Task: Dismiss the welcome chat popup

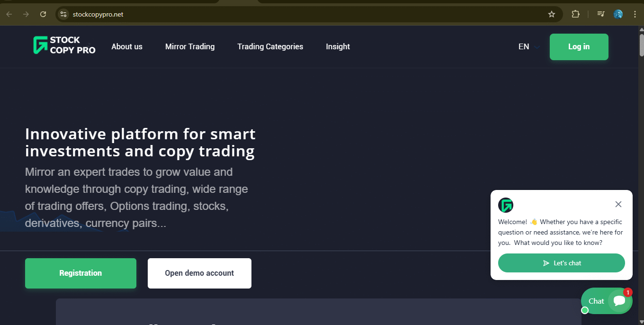Action: pos(618,204)
